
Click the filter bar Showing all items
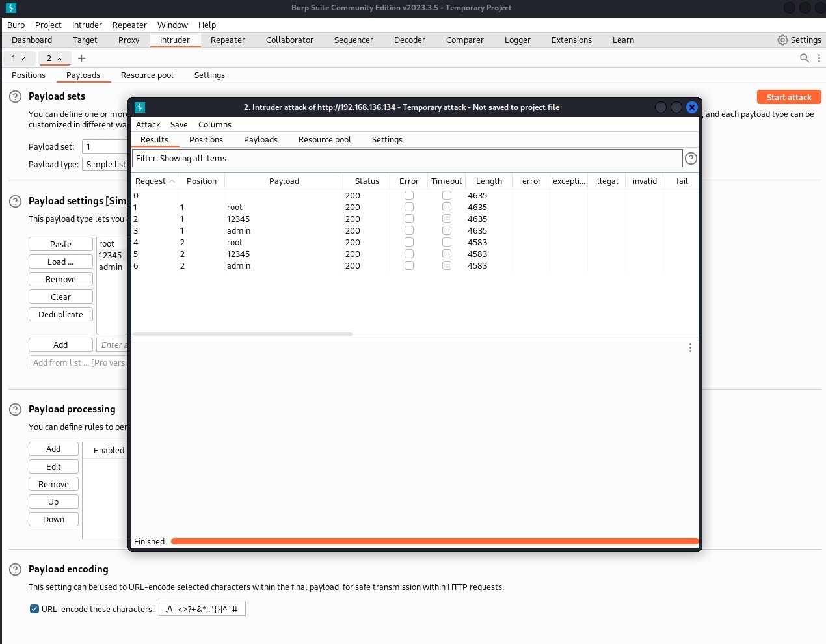(407, 159)
